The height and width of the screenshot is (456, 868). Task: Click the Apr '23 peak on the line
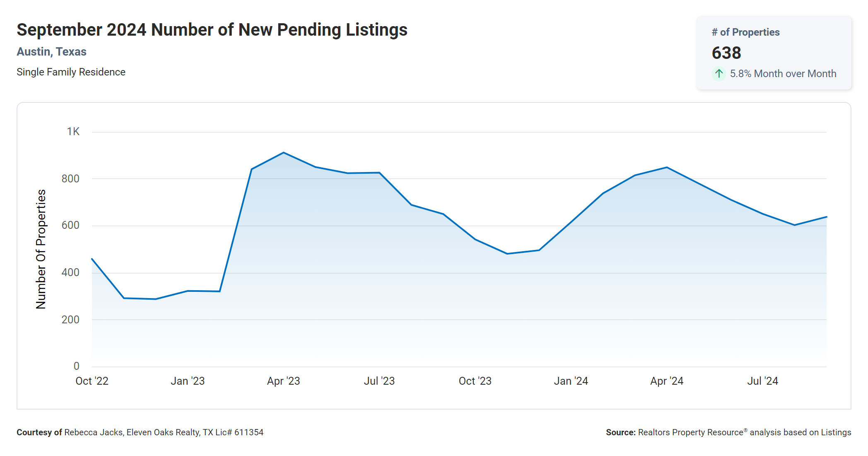pyautogui.click(x=284, y=153)
